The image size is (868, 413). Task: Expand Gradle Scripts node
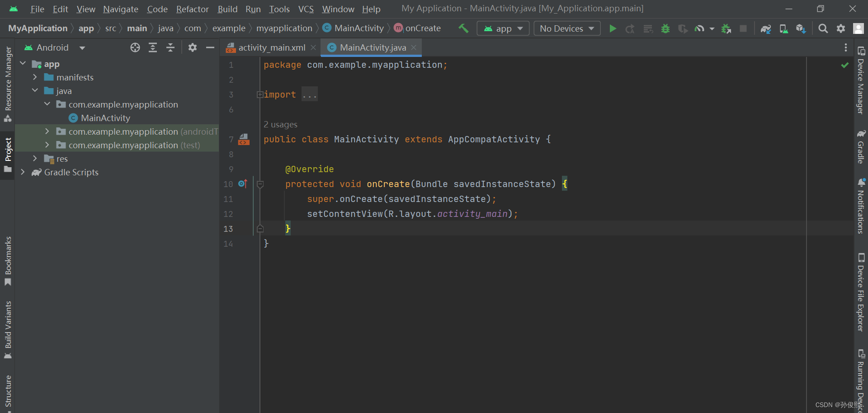point(23,172)
